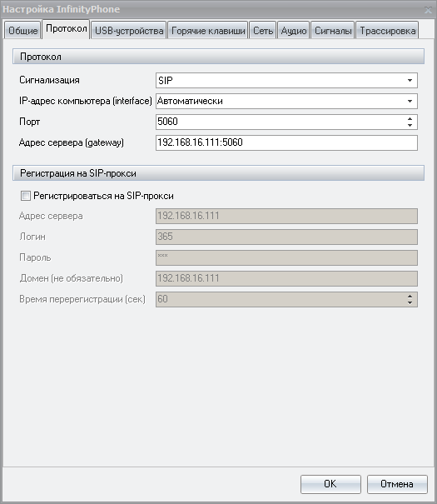Screen dimensions: 437x504
Task: Click the Пароль field
Action: click(x=286, y=257)
